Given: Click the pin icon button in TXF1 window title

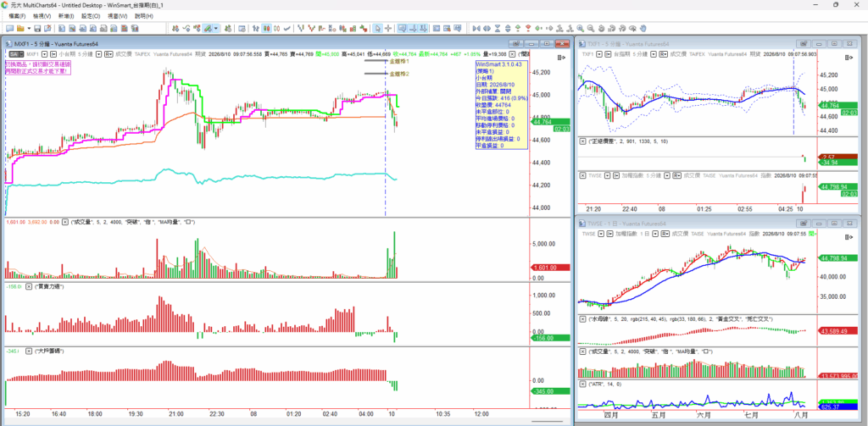Looking at the screenshot, I should point(803,43).
